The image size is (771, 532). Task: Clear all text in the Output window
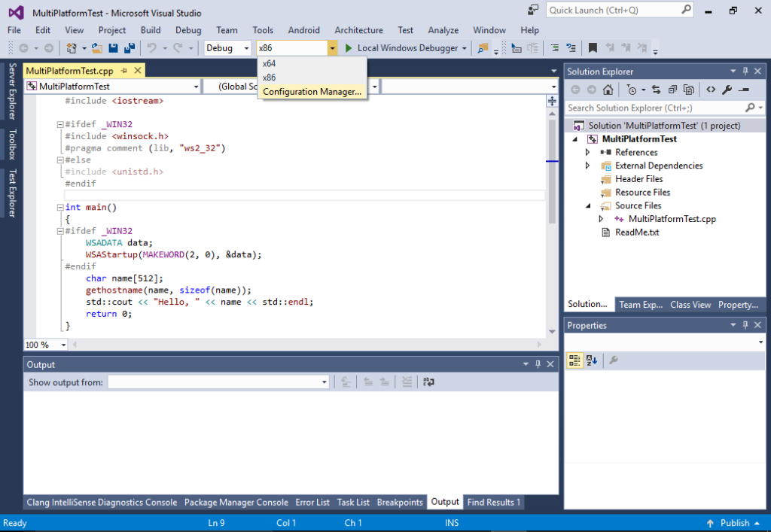[x=407, y=382]
